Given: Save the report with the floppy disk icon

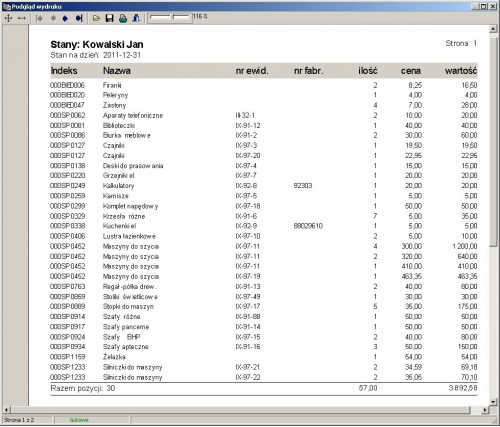Looking at the screenshot, I should click(x=110, y=18).
